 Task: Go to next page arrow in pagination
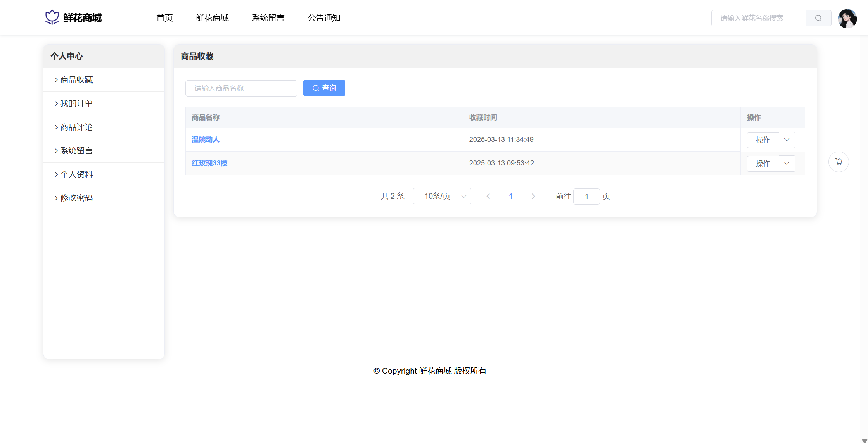533,197
